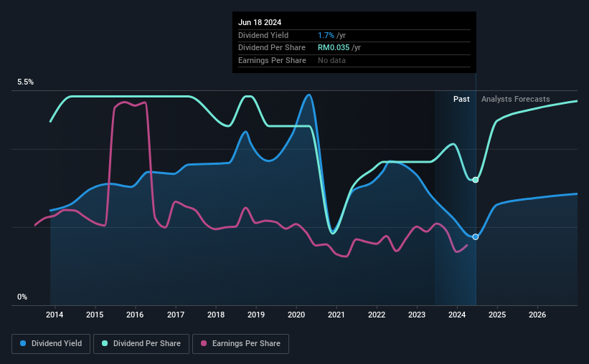Click the 0% y-axis label
Image resolution: width=589 pixels, height=364 pixels.
pos(22,297)
